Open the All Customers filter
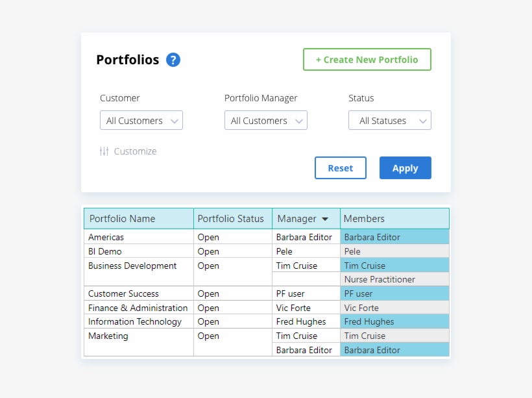The height and width of the screenshot is (398, 532). coord(141,120)
